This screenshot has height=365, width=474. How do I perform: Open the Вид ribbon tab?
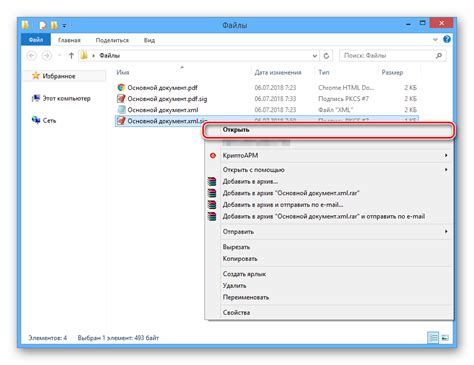pyautogui.click(x=149, y=40)
